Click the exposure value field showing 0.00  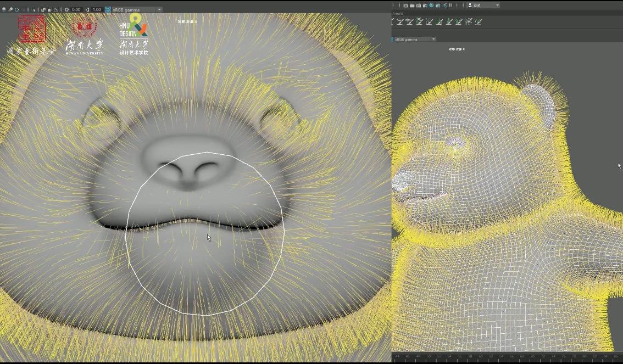click(x=76, y=9)
